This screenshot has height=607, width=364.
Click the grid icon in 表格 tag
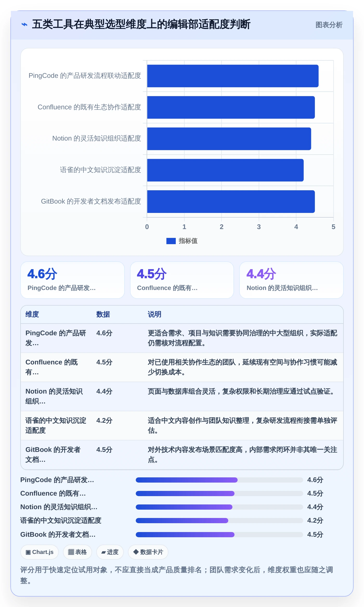tap(71, 552)
